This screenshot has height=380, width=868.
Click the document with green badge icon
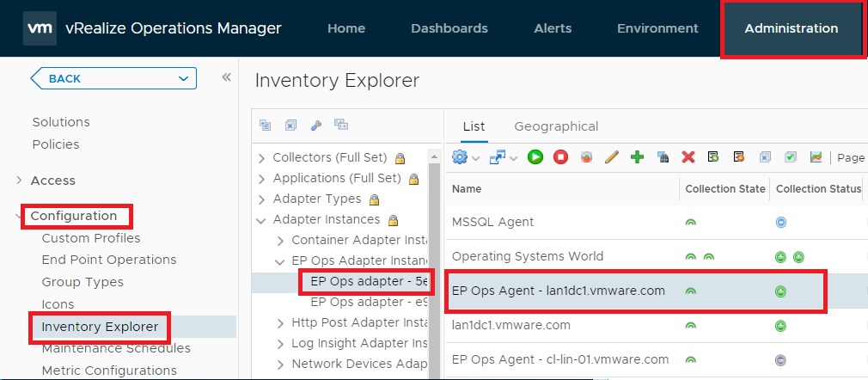pyautogui.click(x=713, y=157)
